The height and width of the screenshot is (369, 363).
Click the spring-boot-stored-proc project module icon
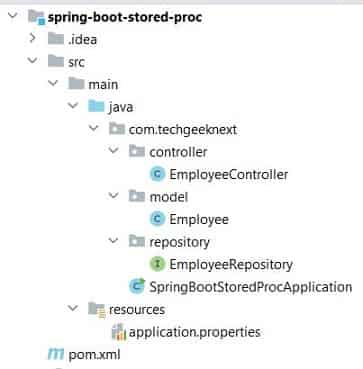[x=37, y=17]
